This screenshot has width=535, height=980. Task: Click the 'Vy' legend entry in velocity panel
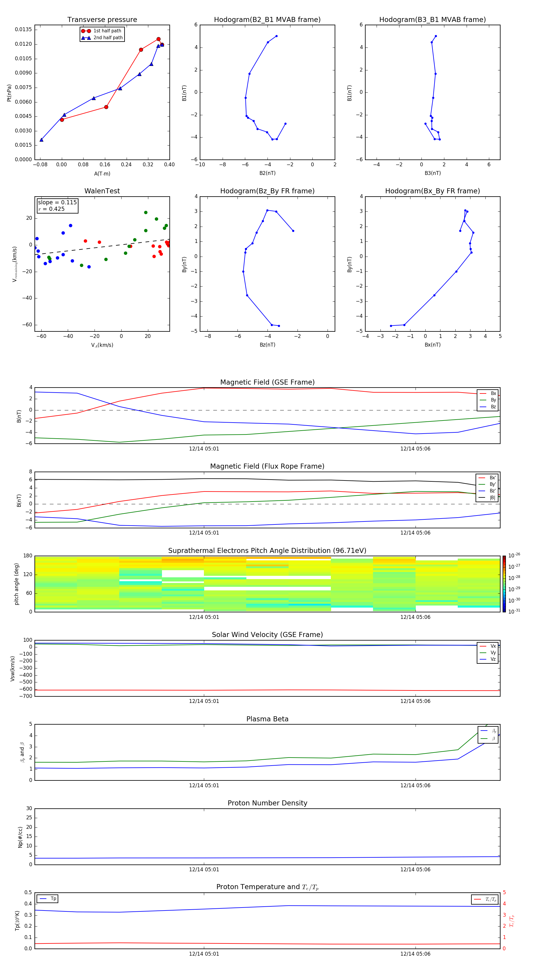click(488, 652)
